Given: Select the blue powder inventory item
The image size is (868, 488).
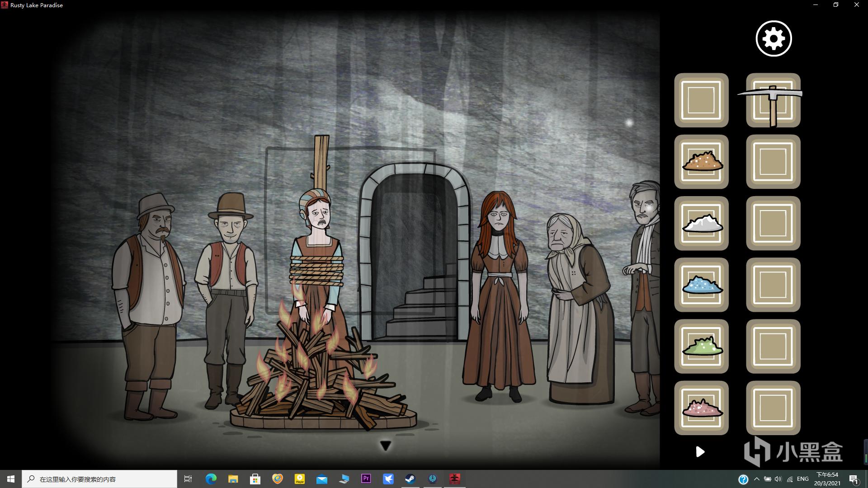Looking at the screenshot, I should point(702,285).
